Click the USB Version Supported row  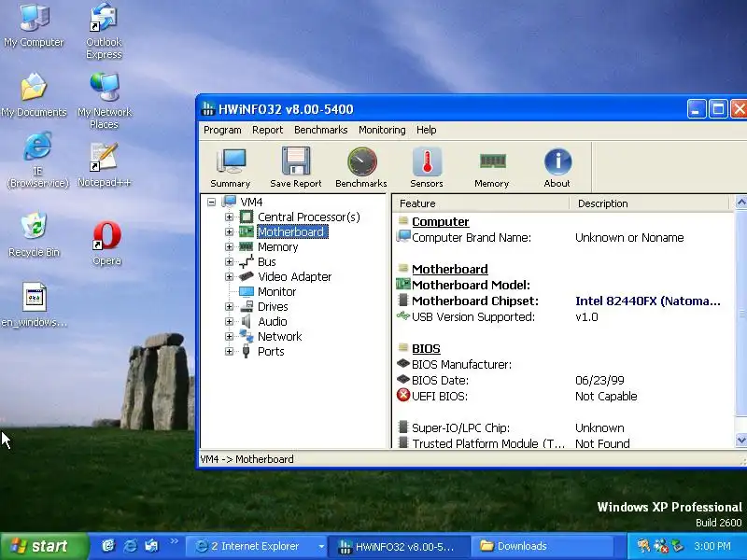click(x=562, y=317)
